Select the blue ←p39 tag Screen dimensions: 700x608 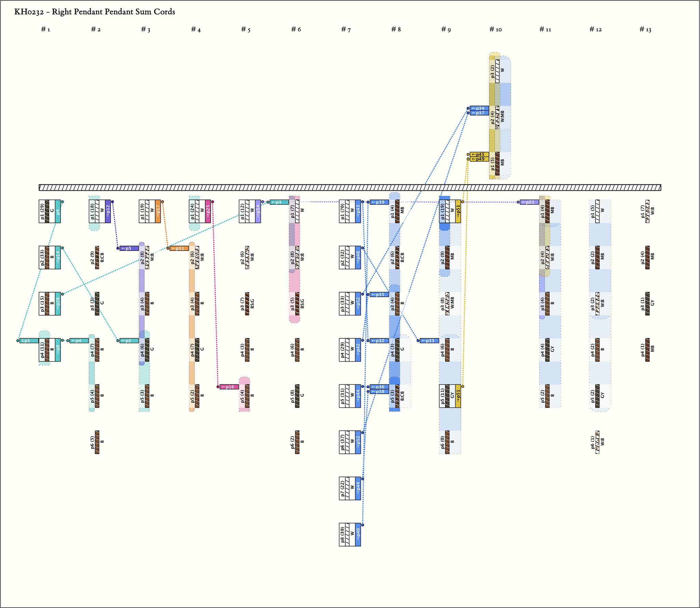(x=379, y=202)
